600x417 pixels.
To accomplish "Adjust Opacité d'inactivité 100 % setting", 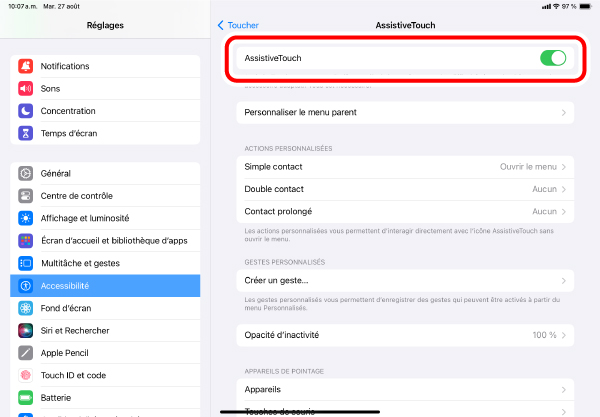I will [x=405, y=335].
